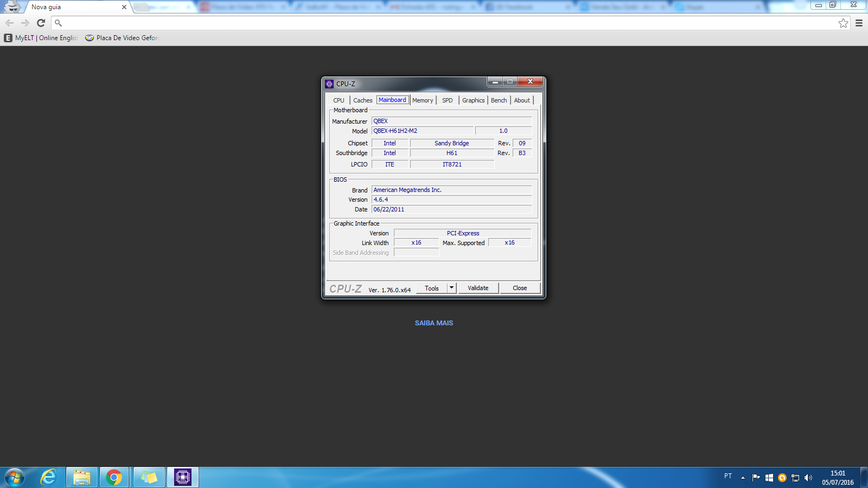
Task: Reload the page with refresh icon
Action: [x=41, y=23]
